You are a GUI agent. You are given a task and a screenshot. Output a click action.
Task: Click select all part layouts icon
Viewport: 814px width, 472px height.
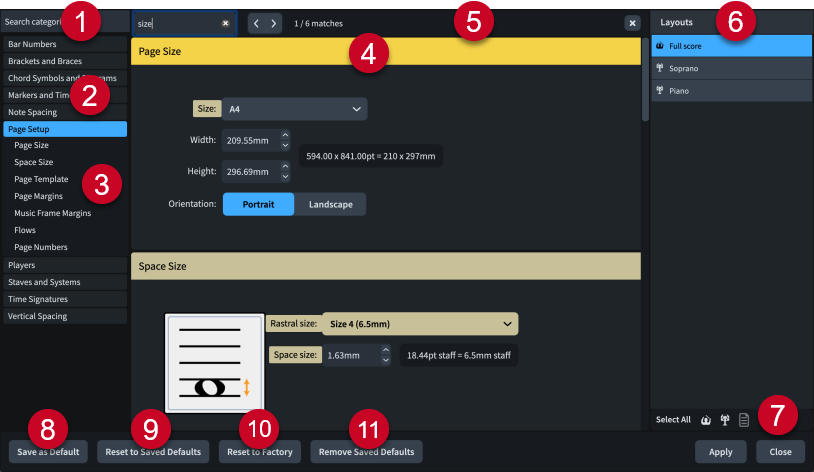coord(725,420)
